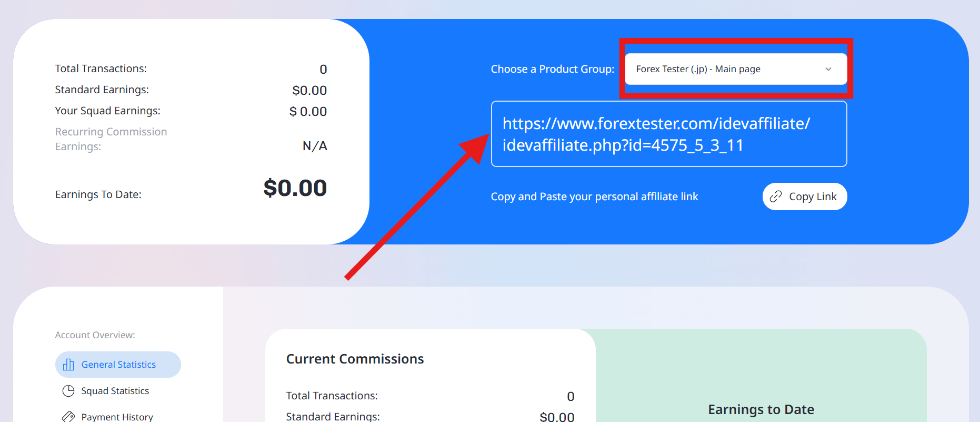Click the chain link icon in Copy Link
This screenshot has width=980, height=422.
(x=775, y=197)
